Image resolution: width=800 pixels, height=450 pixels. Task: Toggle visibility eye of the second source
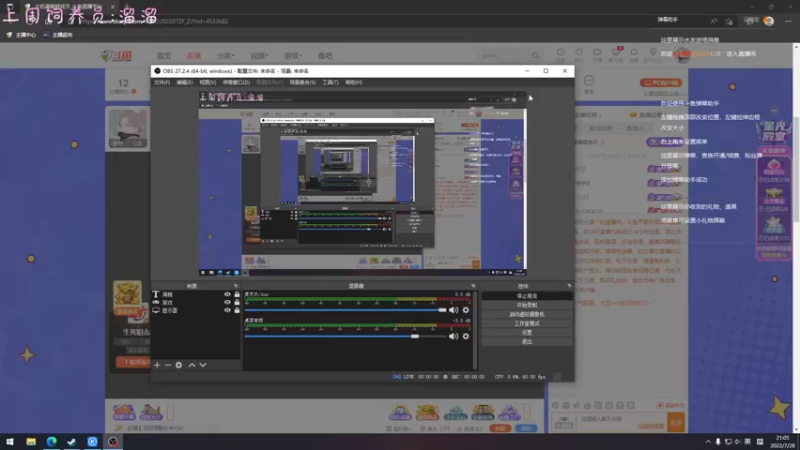click(227, 303)
